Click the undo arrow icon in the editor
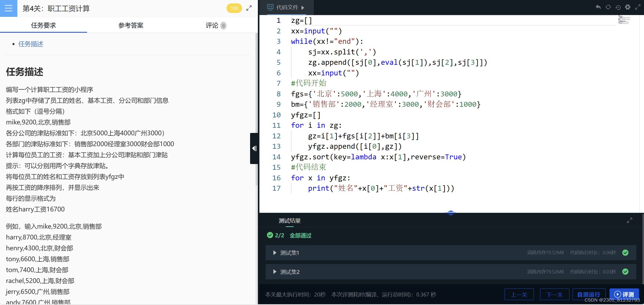Image resolution: width=644 pixels, height=305 pixels. (x=598, y=7)
